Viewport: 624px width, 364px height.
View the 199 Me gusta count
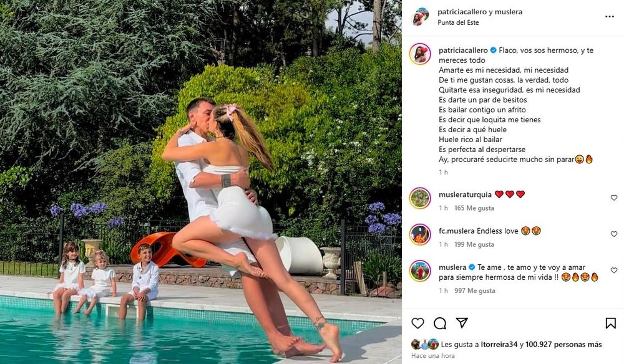(474, 244)
